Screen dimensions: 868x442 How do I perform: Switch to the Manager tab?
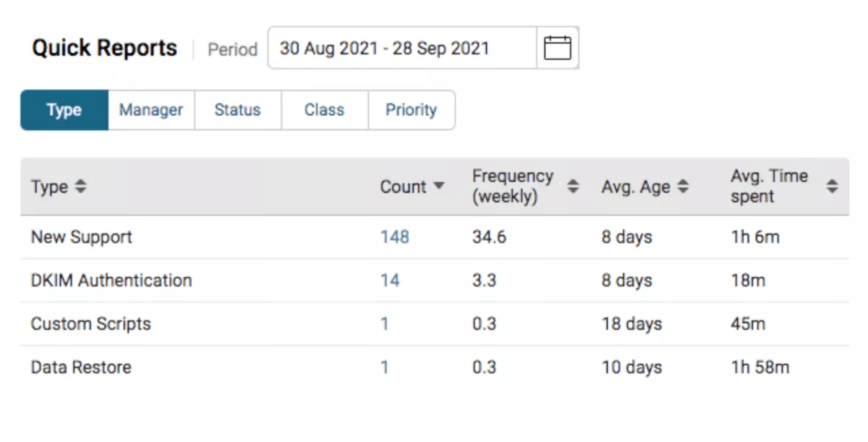coord(150,110)
